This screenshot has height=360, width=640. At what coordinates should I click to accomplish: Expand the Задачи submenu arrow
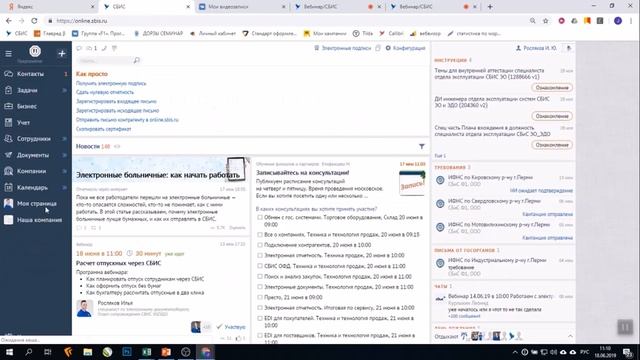[64, 90]
